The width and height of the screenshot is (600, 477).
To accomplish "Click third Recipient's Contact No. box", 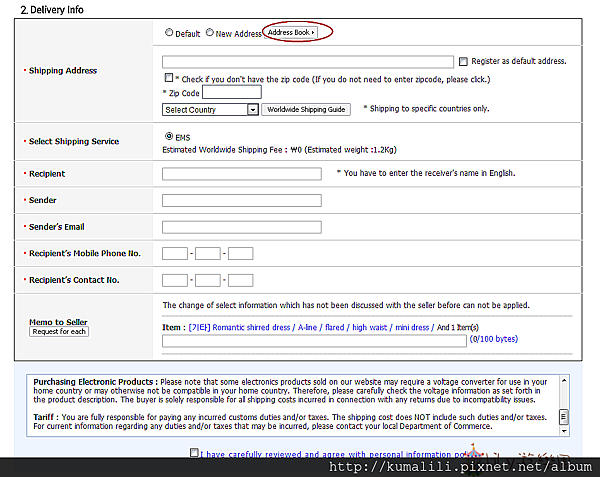I will 241,280.
